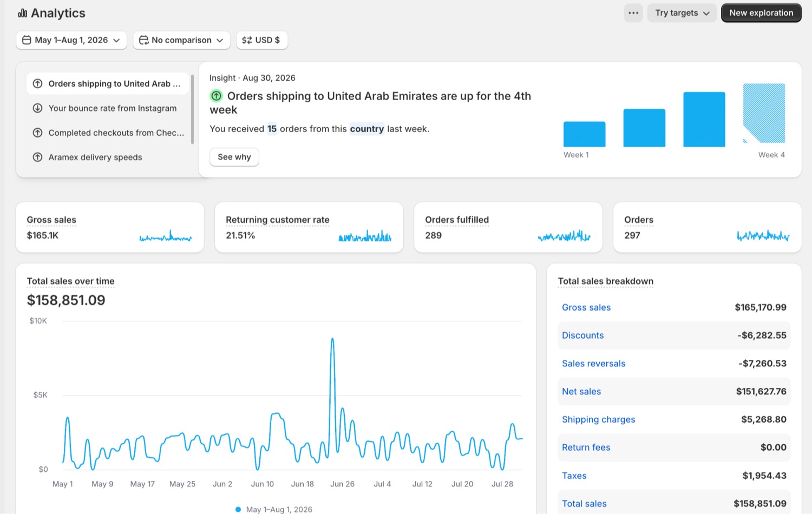
Task: Open the Net sales link
Action: click(x=581, y=392)
